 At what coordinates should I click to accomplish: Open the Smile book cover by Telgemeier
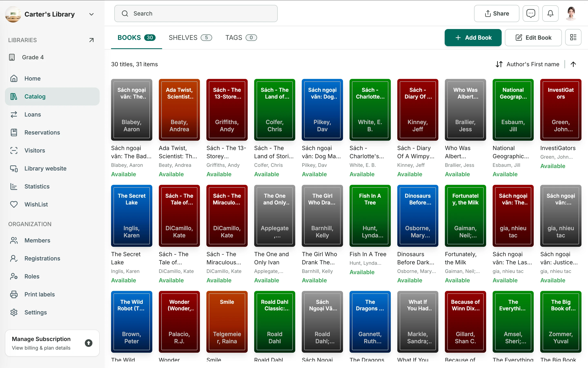coord(227,322)
